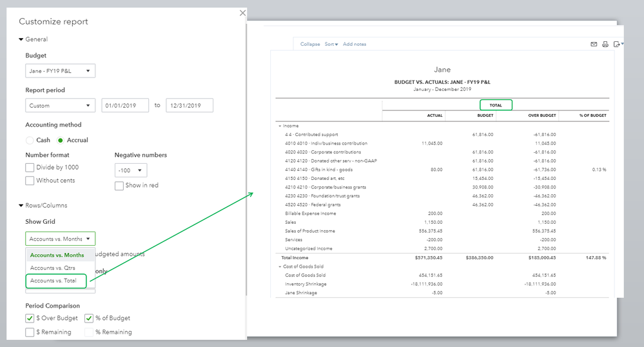Open the export report icon menu
This screenshot has height=347, width=644.
618,44
